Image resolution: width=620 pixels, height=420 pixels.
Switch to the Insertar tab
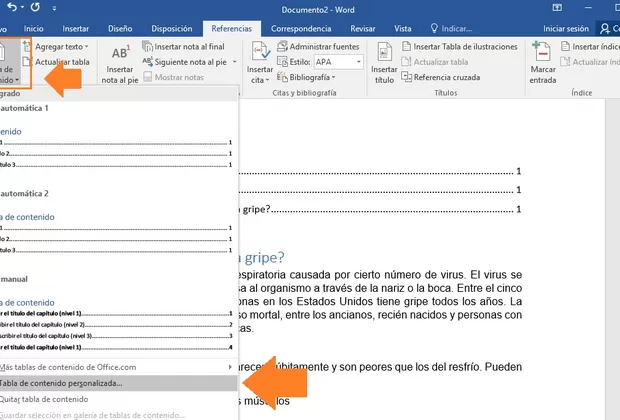75,28
